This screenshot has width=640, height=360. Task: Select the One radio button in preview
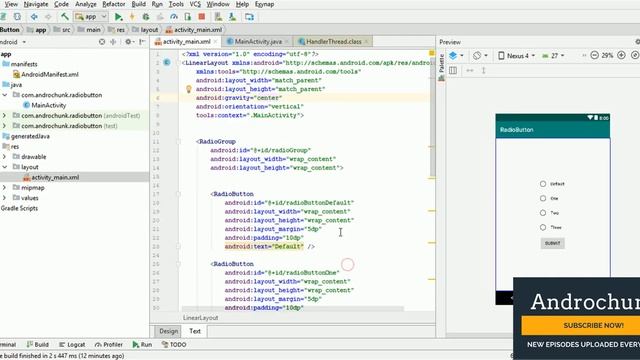[x=543, y=198]
